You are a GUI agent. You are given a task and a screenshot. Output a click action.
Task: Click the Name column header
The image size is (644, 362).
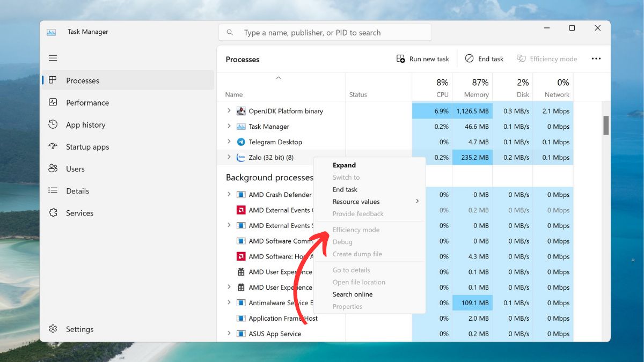pos(281,87)
